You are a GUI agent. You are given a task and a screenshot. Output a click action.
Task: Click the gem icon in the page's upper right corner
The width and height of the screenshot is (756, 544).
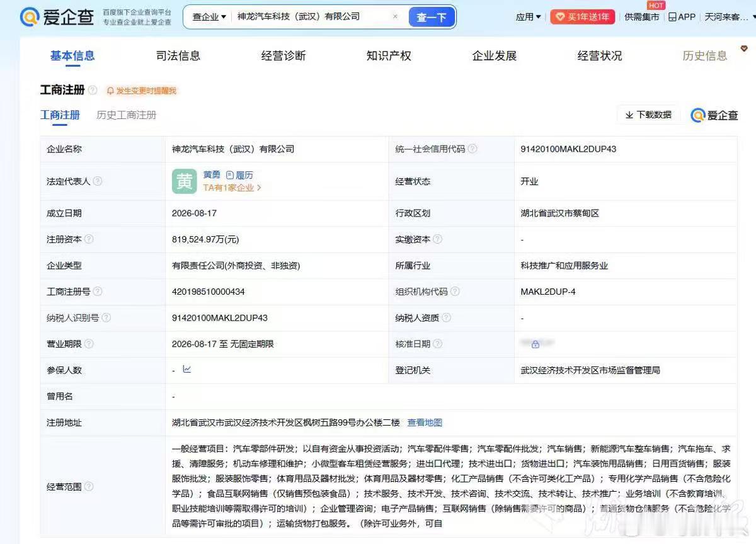click(x=743, y=48)
